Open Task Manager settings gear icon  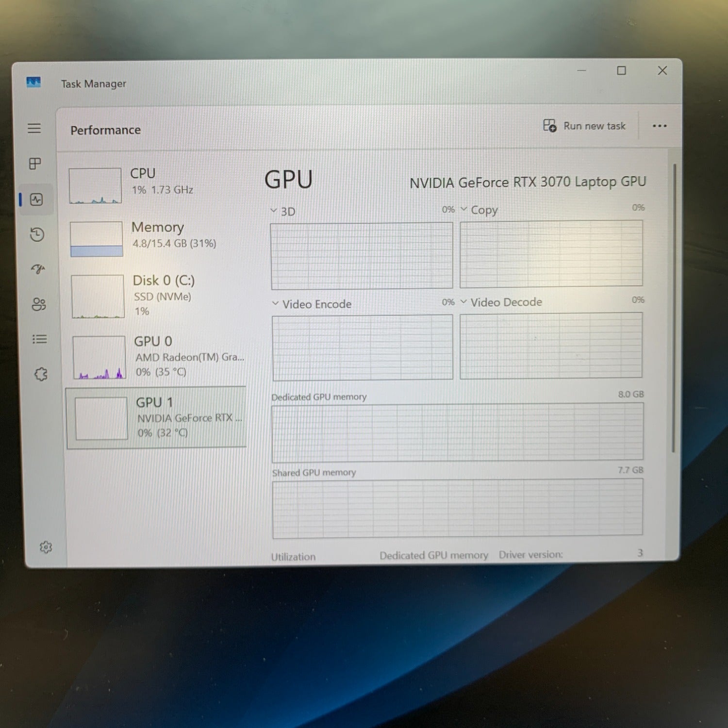coord(46,547)
